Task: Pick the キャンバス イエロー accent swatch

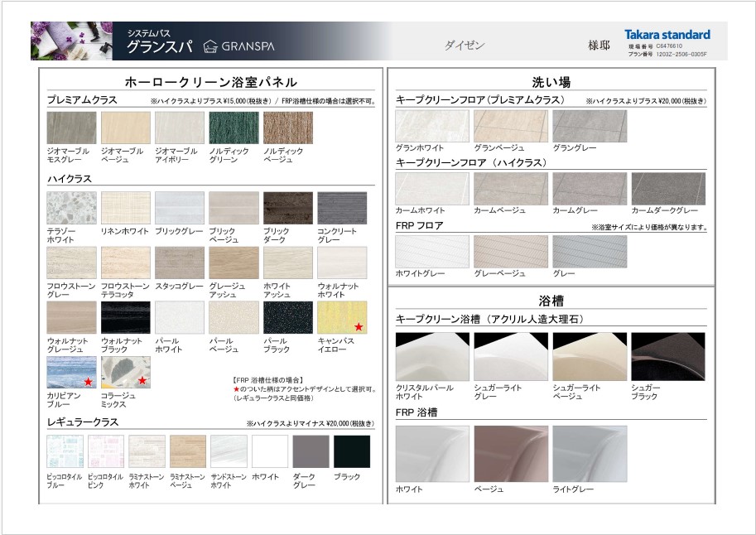Action: pyautogui.click(x=342, y=317)
